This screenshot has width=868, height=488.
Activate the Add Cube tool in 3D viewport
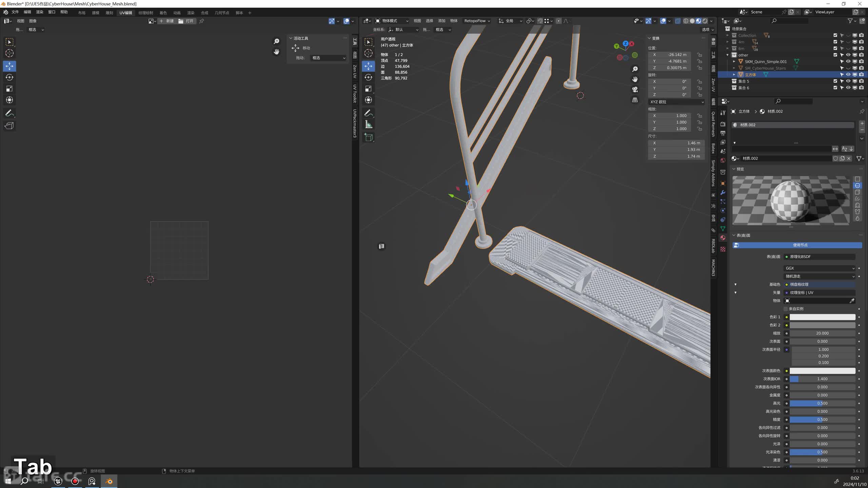pos(369,137)
